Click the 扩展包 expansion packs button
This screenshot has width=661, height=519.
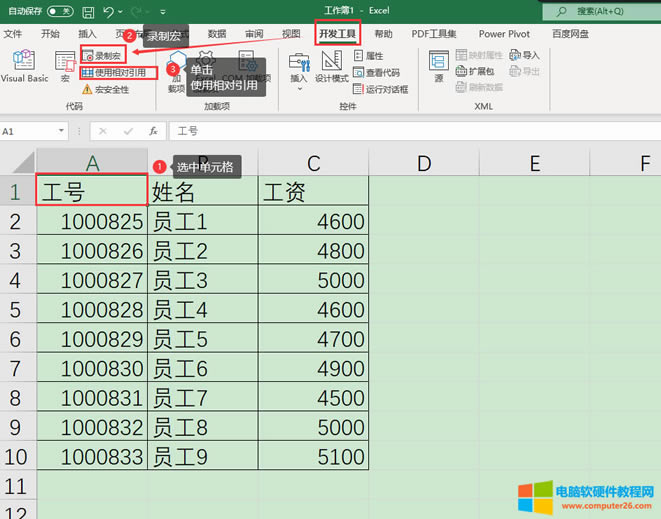[474, 72]
